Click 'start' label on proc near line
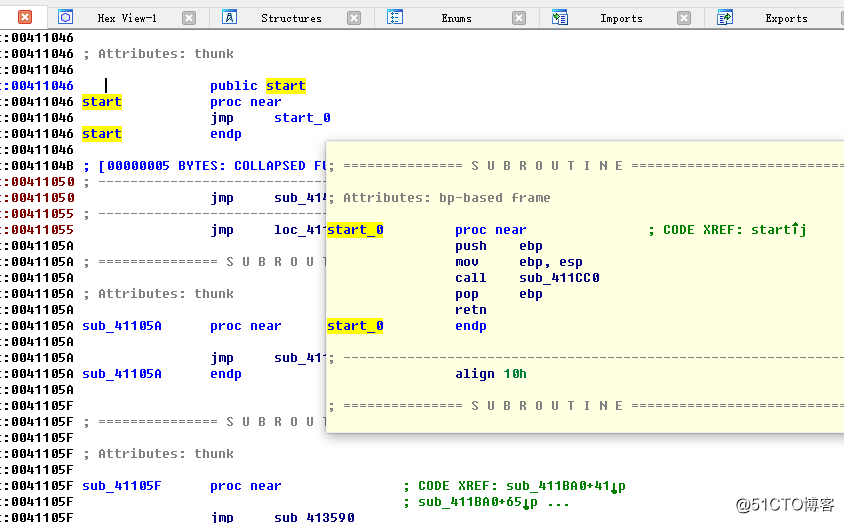 tap(102, 102)
